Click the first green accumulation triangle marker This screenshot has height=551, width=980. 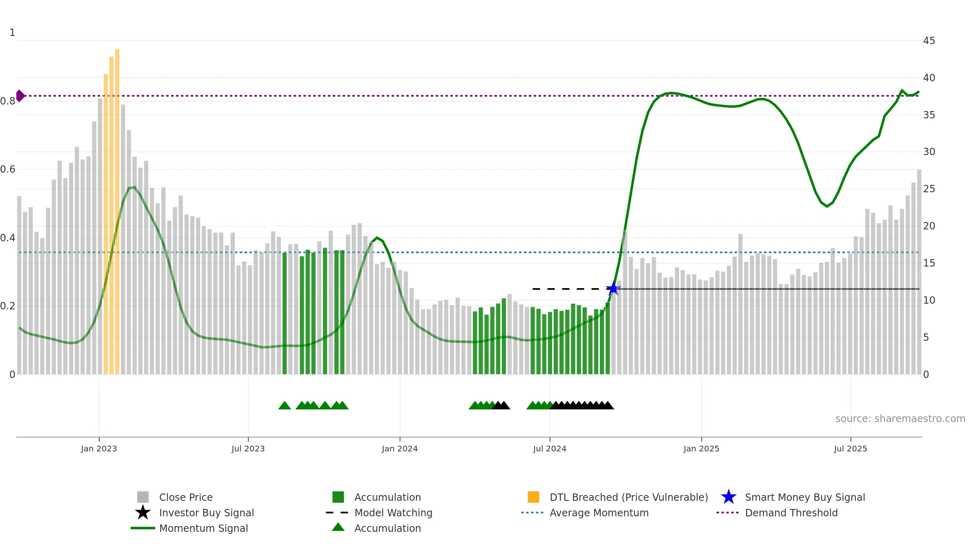(x=285, y=405)
